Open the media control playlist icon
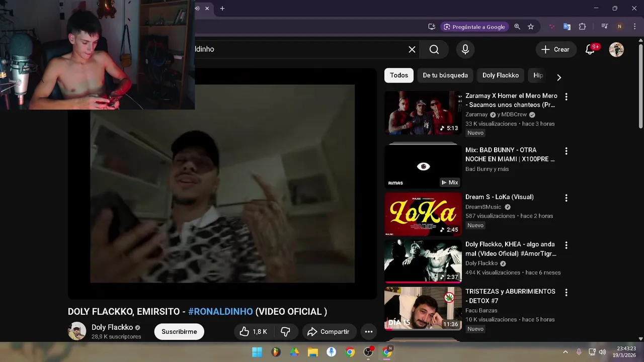 pos(605,27)
